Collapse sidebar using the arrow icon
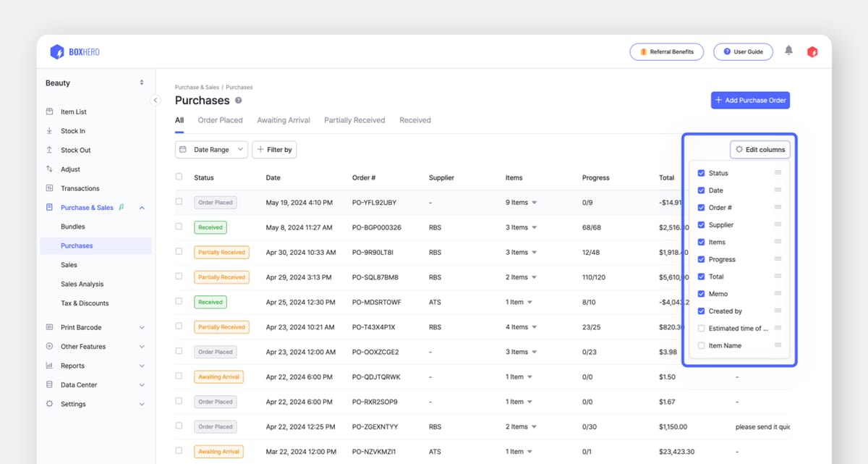868x464 pixels. click(x=155, y=101)
